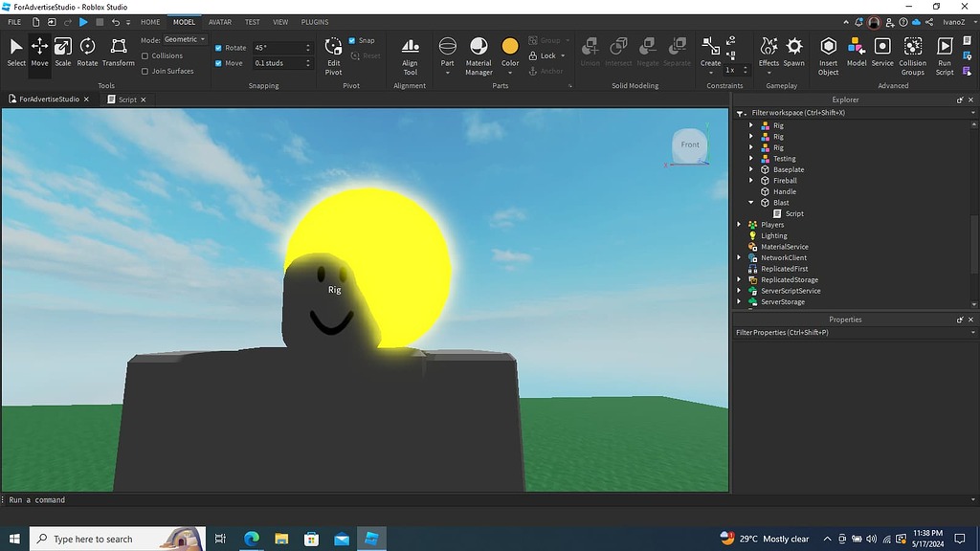
Task: Switch to the HOME ribbon tab
Action: point(149,21)
